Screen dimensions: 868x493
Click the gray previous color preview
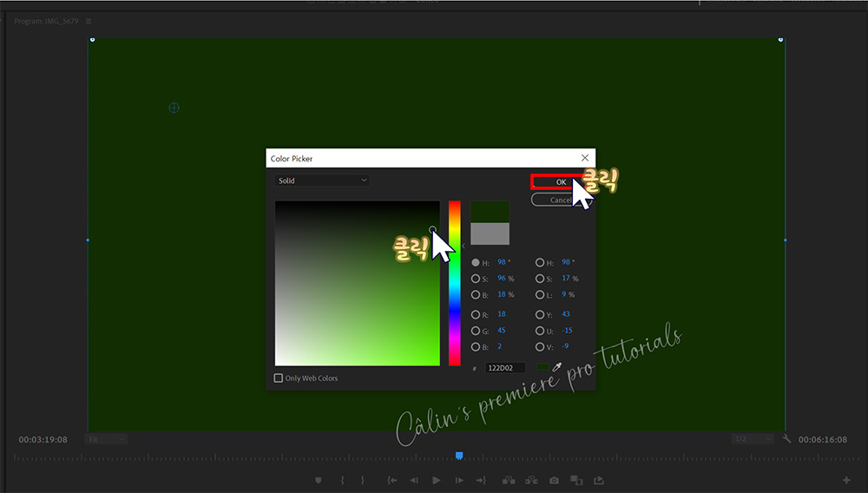point(490,233)
